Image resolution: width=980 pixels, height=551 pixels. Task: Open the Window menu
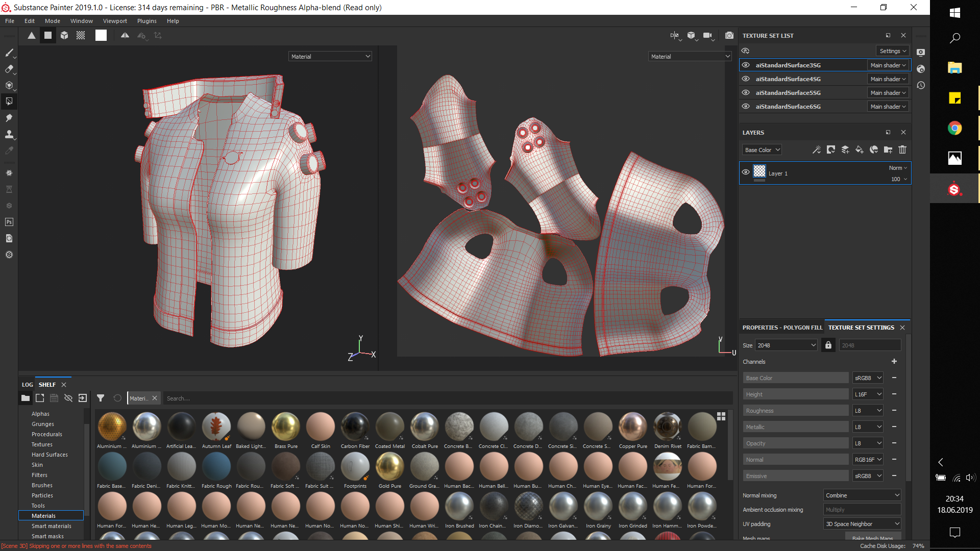pyautogui.click(x=80, y=20)
